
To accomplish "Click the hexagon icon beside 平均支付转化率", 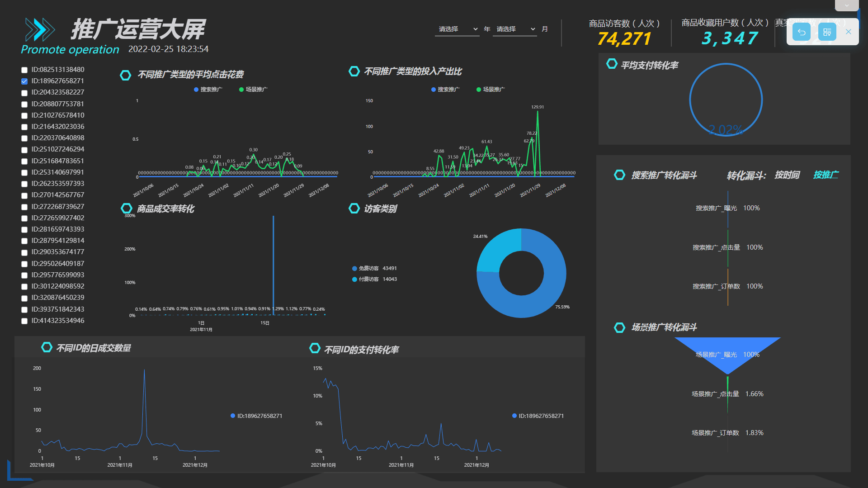I will pyautogui.click(x=612, y=64).
